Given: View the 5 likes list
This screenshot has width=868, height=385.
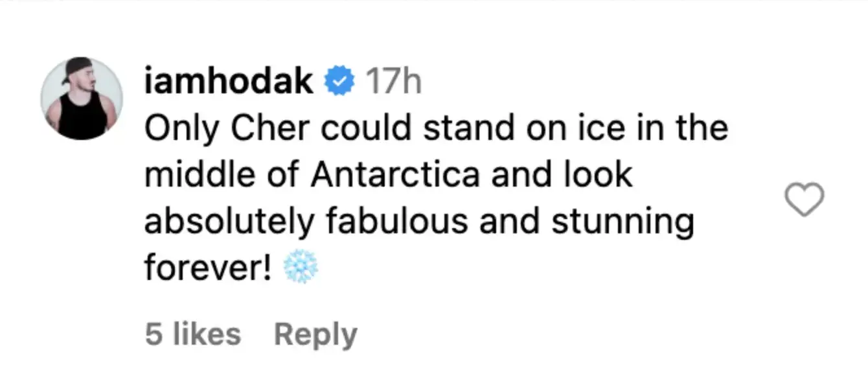Looking at the screenshot, I should click(x=192, y=334).
